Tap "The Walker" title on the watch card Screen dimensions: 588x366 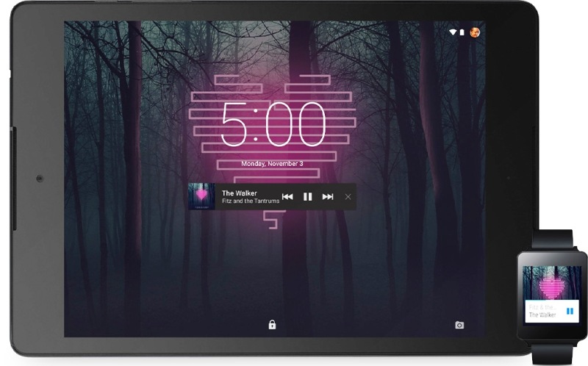click(542, 315)
